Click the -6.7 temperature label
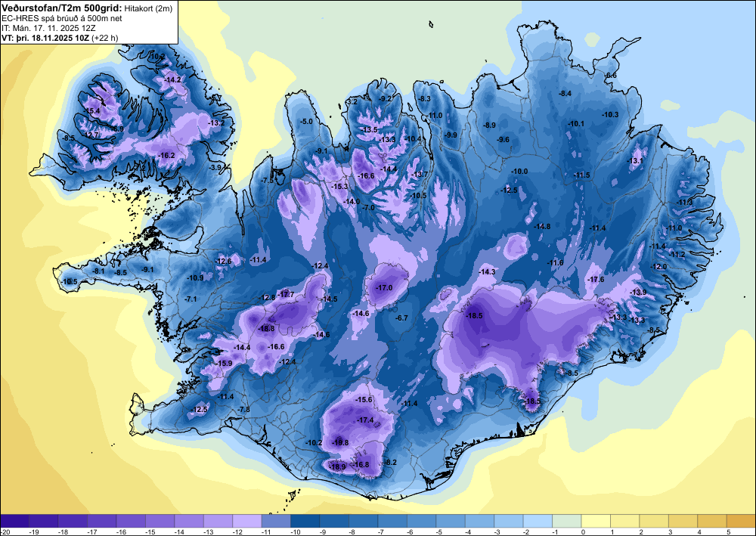Image resolution: width=756 pixels, height=536 pixels. pos(401,318)
